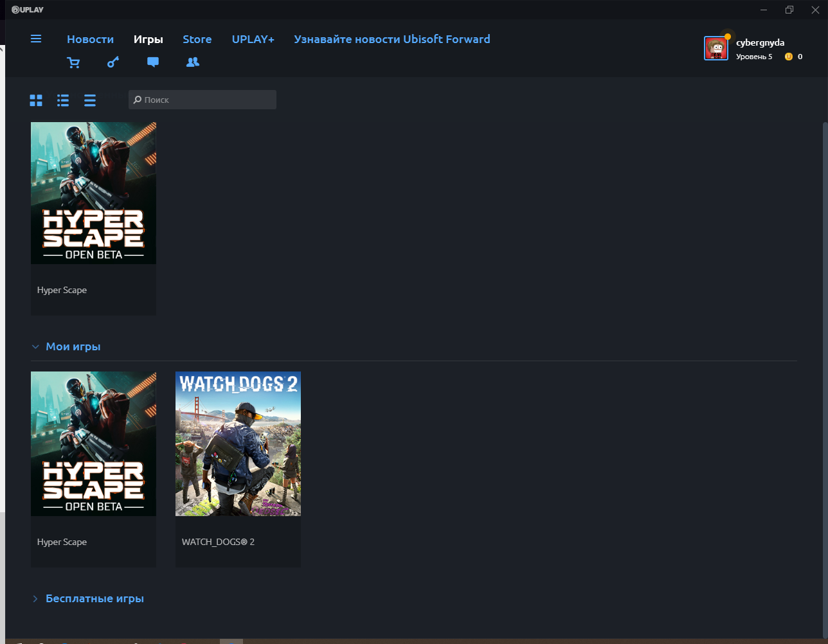Switch to compact list view
Screen dimensions: 828x644
[x=90, y=100]
